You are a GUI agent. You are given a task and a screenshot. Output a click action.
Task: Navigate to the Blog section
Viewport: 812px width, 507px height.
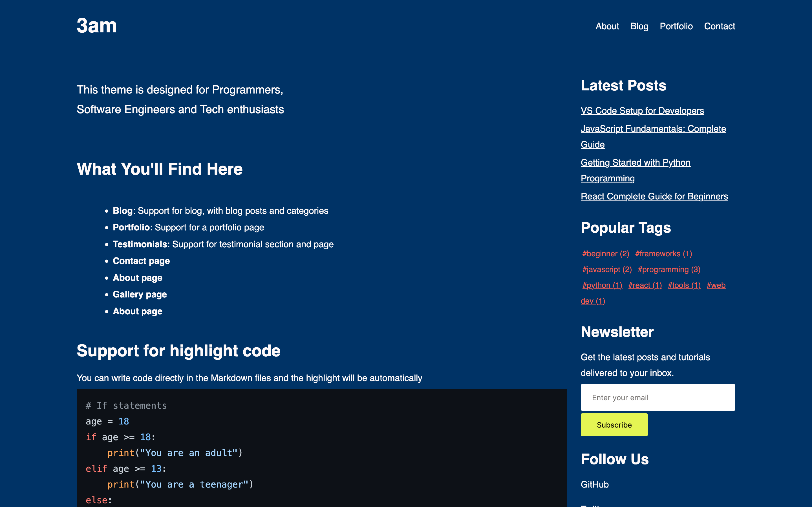click(639, 26)
